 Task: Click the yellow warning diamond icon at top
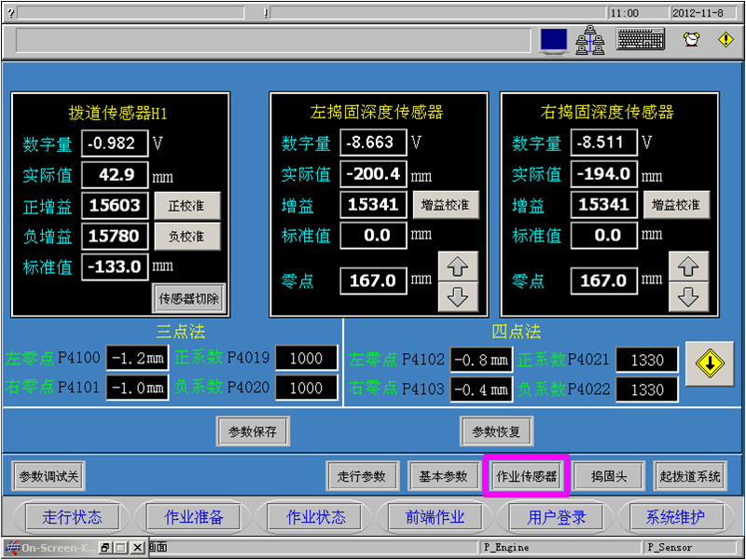[x=725, y=39]
